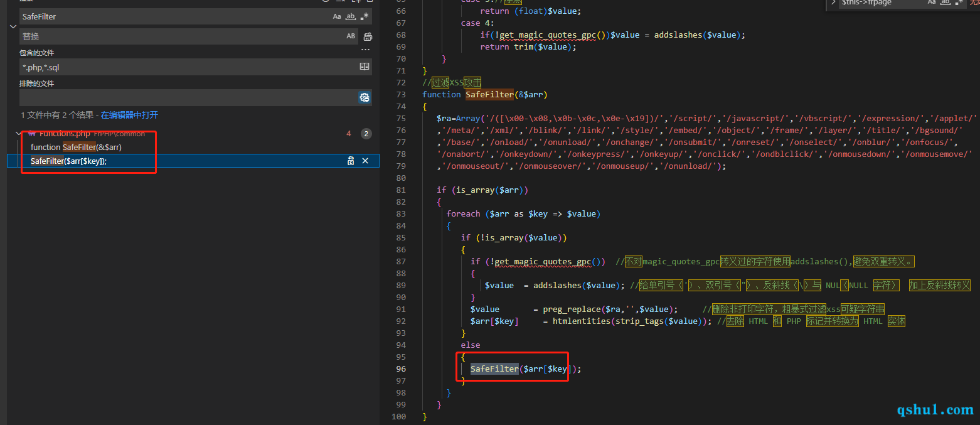The image size is (980, 425).
Task: Select the SafeFilter($arr[$key]); search result row
Action: click(x=193, y=161)
